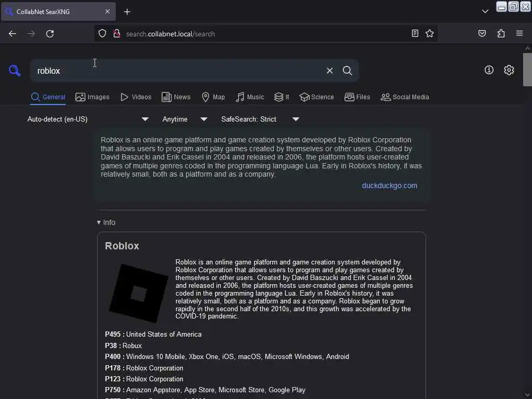This screenshot has height=399, width=532.
Task: Click the SearXNG magnifier logo
Action: click(x=15, y=71)
